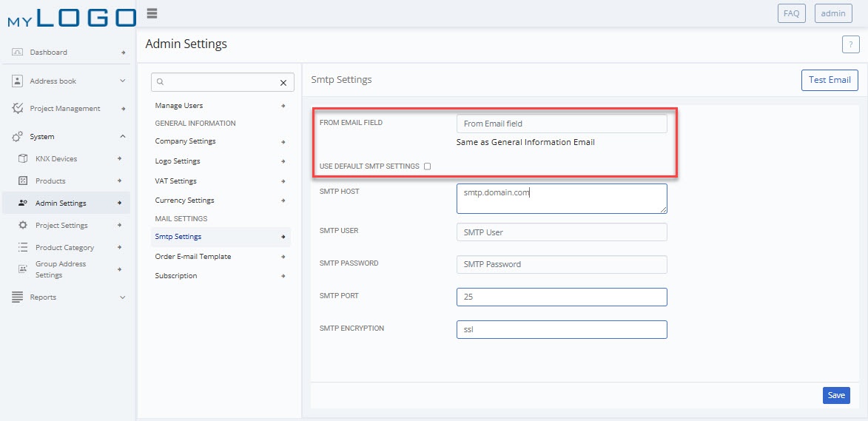Click the Save button

point(836,395)
